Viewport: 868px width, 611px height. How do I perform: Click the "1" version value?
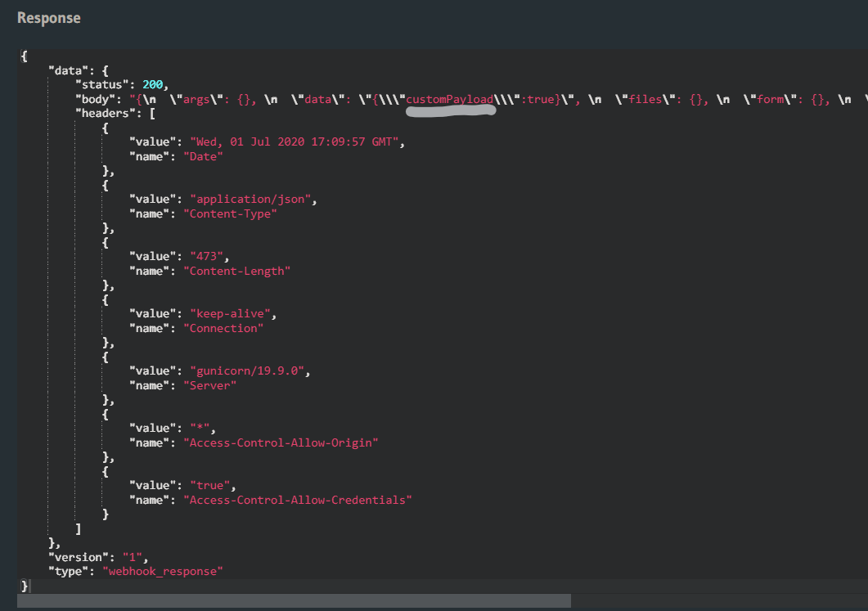pos(133,557)
